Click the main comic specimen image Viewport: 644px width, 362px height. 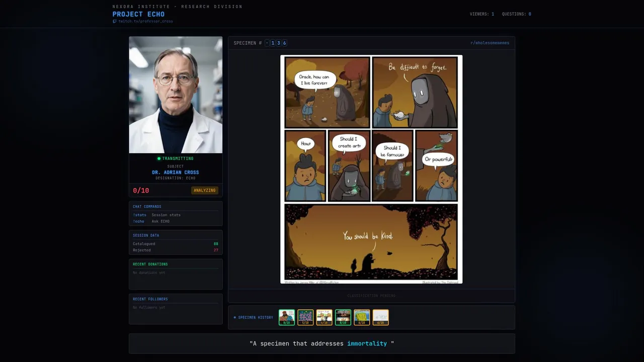371,169
